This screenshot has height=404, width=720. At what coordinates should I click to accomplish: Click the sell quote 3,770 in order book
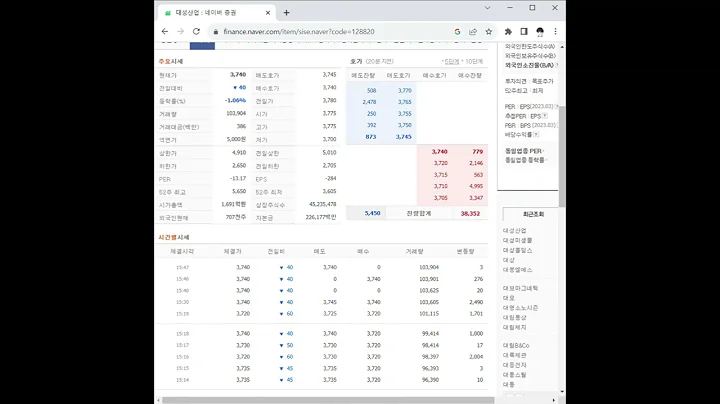pyautogui.click(x=405, y=90)
